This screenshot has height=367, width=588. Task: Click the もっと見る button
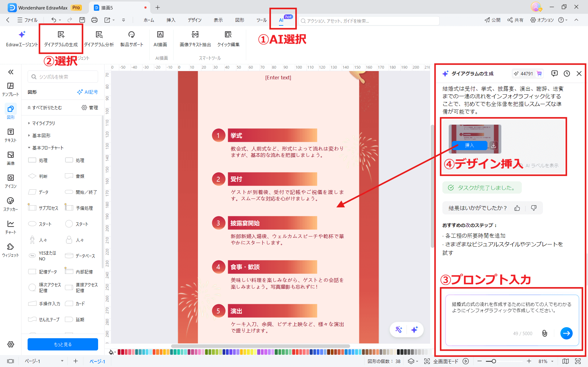pyautogui.click(x=63, y=344)
